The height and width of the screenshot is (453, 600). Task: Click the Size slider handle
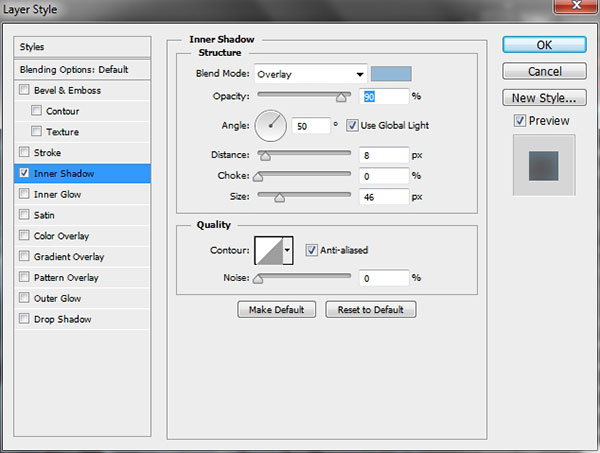click(x=280, y=198)
